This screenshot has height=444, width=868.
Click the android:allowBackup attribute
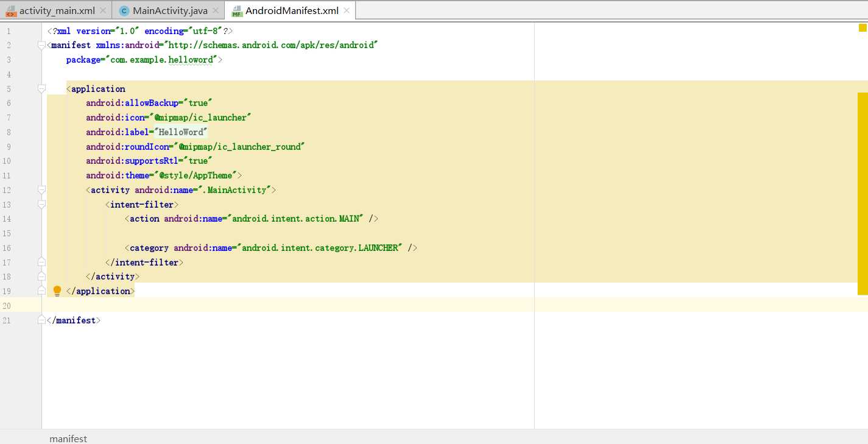(132, 103)
